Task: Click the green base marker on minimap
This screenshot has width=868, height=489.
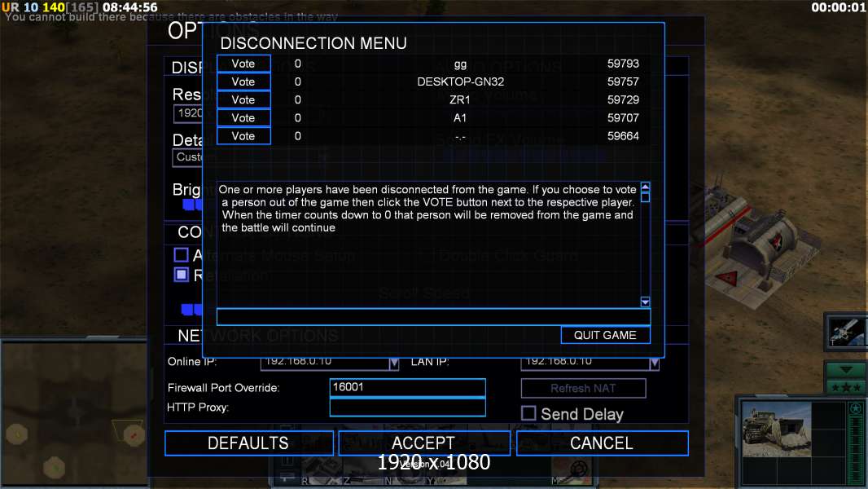Action: 55,468
